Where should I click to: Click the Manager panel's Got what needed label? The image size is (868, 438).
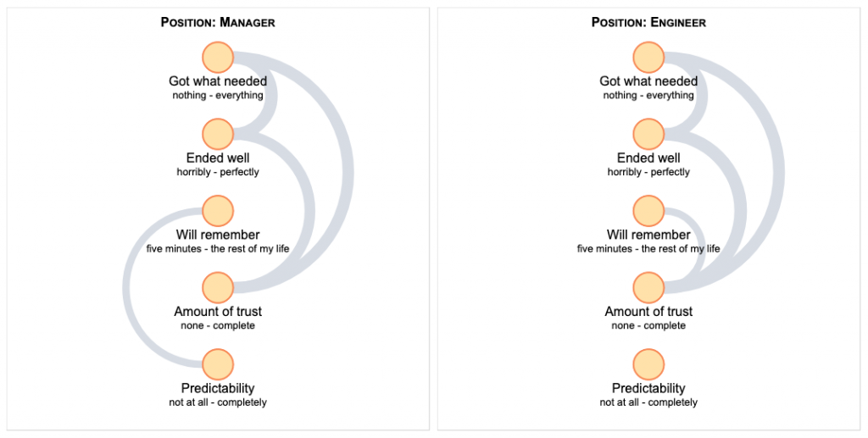coord(218,81)
